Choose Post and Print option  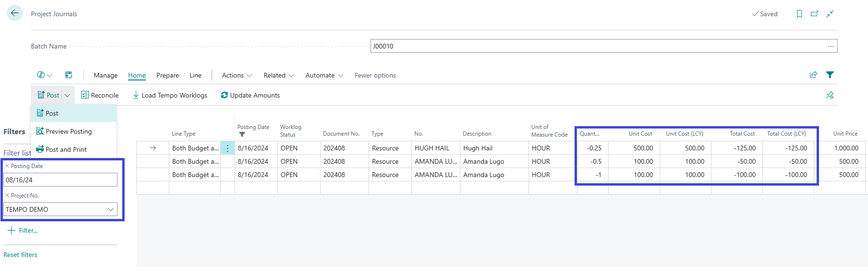click(x=66, y=149)
